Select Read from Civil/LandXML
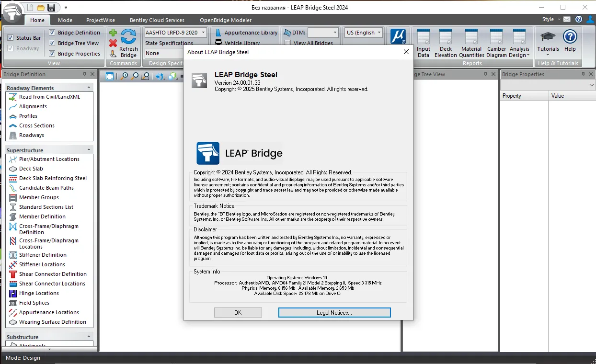This screenshot has height=364, width=596. coord(49,97)
